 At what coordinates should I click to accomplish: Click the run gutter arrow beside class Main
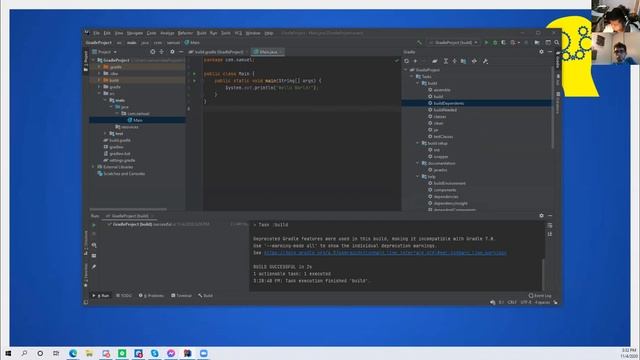194,74
